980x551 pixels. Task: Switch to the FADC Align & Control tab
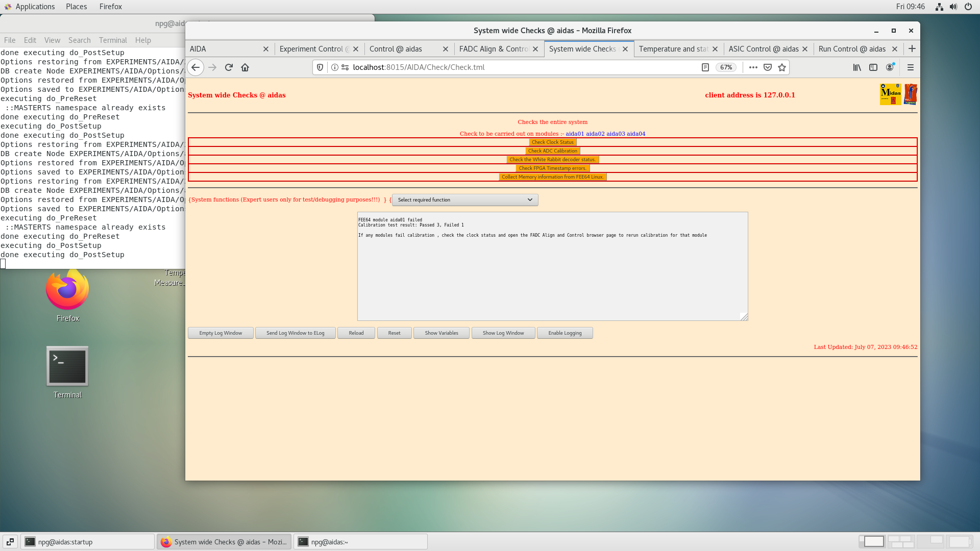tap(493, 49)
